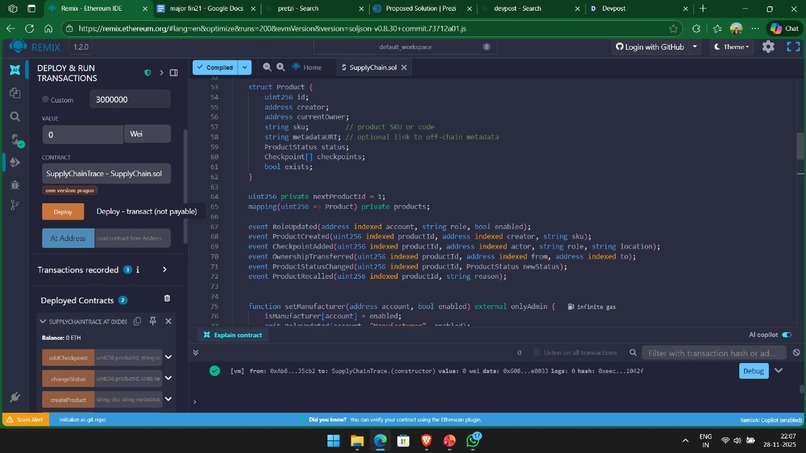Switch to the Devpost browser tab
This screenshot has width=806, height=453.
[x=638, y=9]
